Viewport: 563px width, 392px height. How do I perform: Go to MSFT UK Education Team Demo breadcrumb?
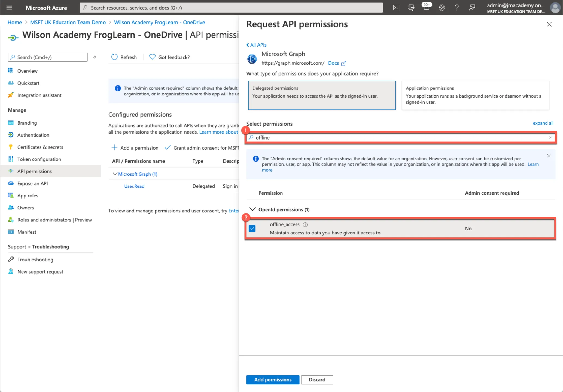(x=68, y=22)
